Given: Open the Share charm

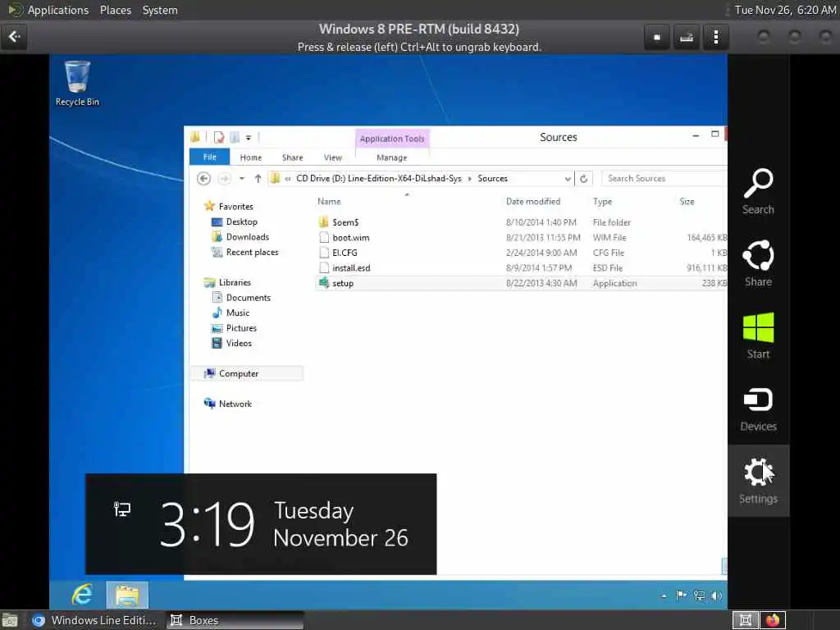Looking at the screenshot, I should tap(758, 263).
